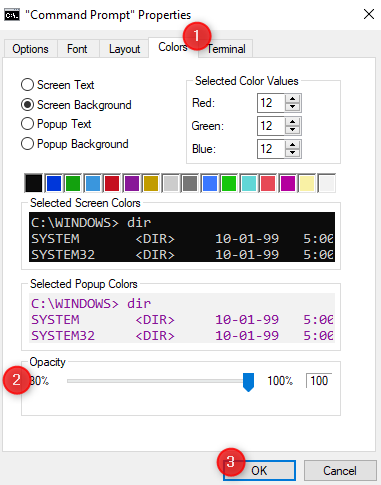Select the Colors tab
381x485 pixels.
[x=173, y=47]
